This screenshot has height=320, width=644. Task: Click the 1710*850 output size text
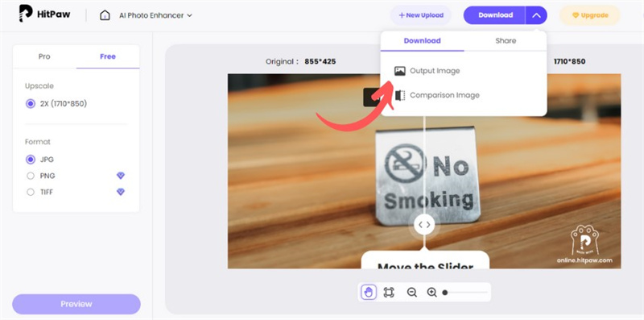[x=569, y=62]
